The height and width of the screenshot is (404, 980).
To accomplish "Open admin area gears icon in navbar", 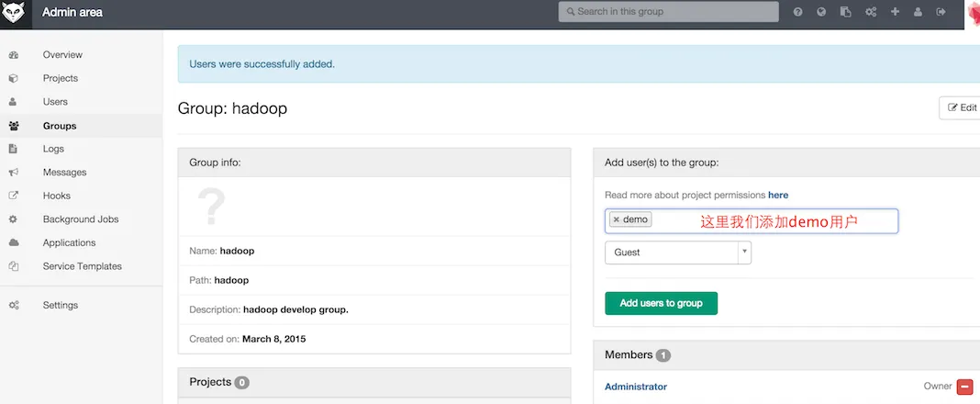I will click(871, 12).
